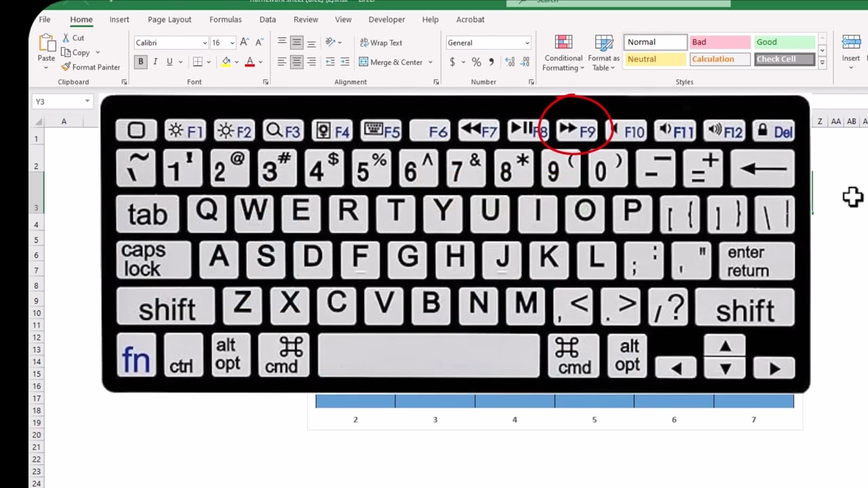Open the font size 16 dropdown
The width and height of the screenshot is (868, 488).
tap(232, 43)
